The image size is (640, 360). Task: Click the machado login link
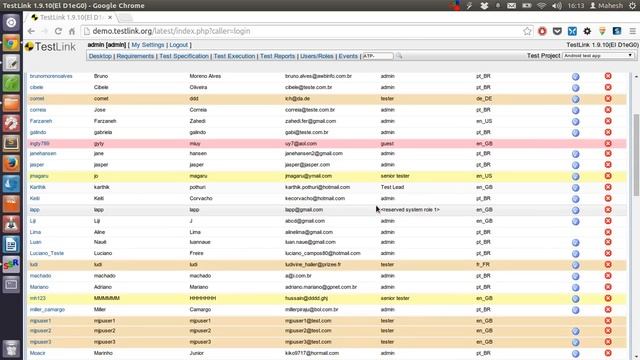(x=40, y=276)
